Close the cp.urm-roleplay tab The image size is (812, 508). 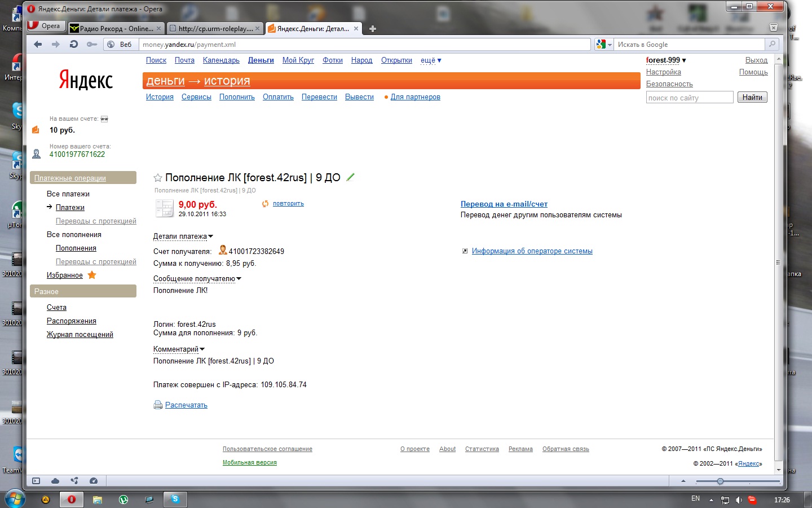pyautogui.click(x=258, y=28)
